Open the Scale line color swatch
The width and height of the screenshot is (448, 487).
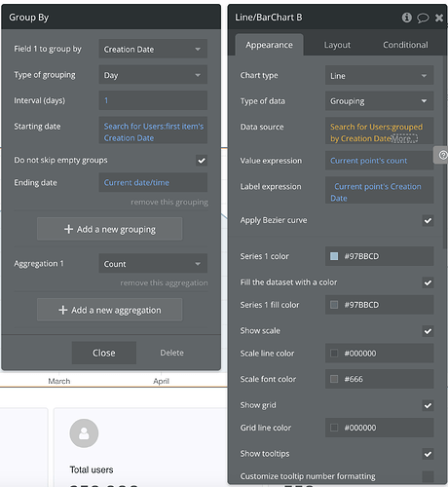[334, 354]
